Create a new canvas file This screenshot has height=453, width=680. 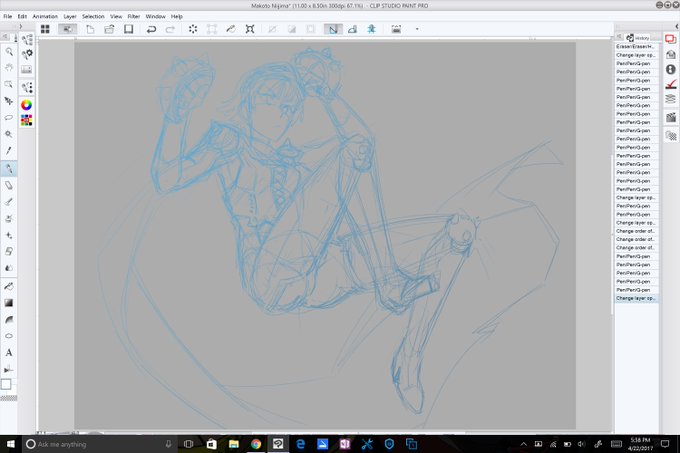[90, 29]
